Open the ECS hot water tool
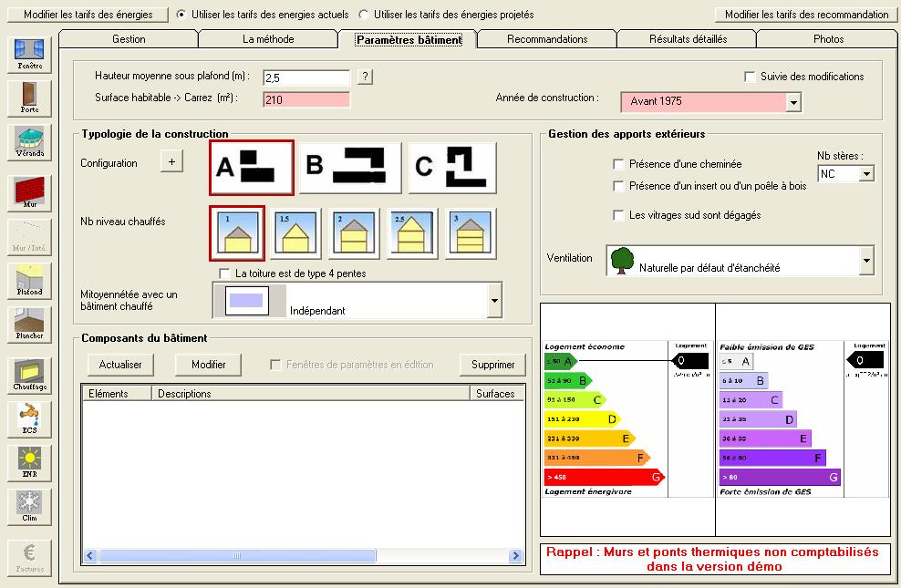The image size is (901, 588). (x=29, y=418)
